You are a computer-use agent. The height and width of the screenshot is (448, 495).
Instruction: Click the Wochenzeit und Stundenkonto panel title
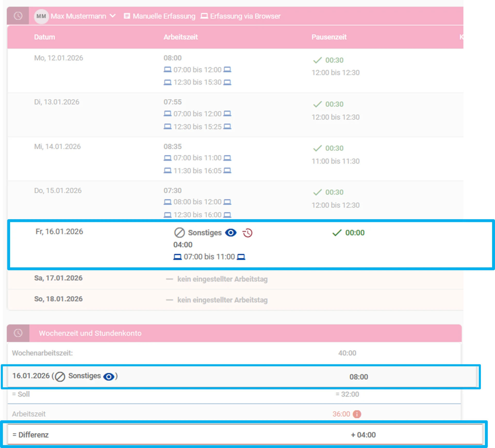click(x=90, y=333)
